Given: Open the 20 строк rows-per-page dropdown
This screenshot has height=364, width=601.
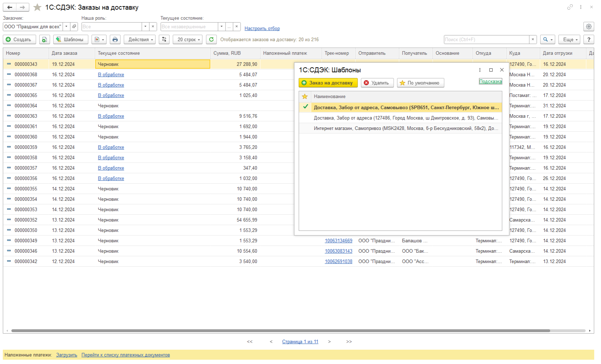Looking at the screenshot, I should click(x=188, y=39).
